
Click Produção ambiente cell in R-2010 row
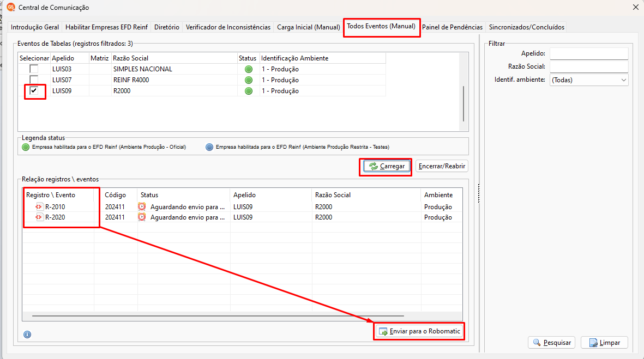tap(438, 207)
